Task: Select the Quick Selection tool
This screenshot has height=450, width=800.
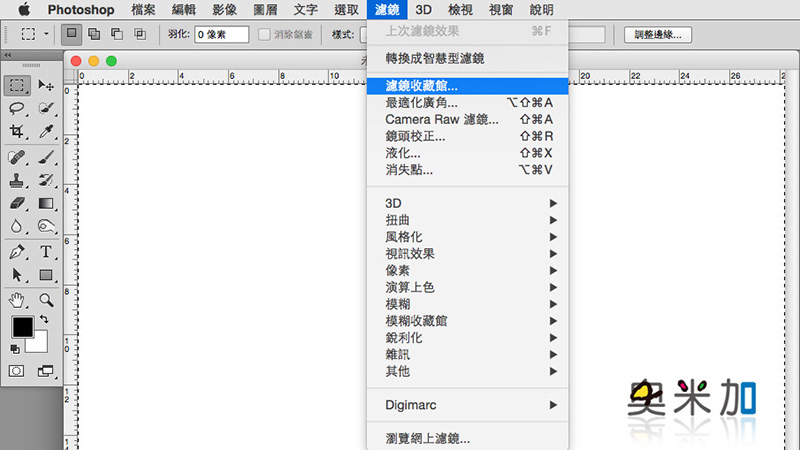Action: [46, 108]
